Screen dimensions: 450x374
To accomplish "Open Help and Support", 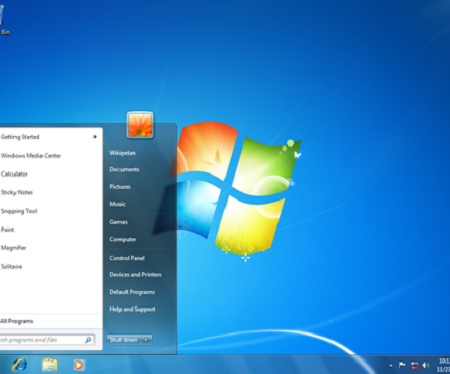I will (x=132, y=309).
